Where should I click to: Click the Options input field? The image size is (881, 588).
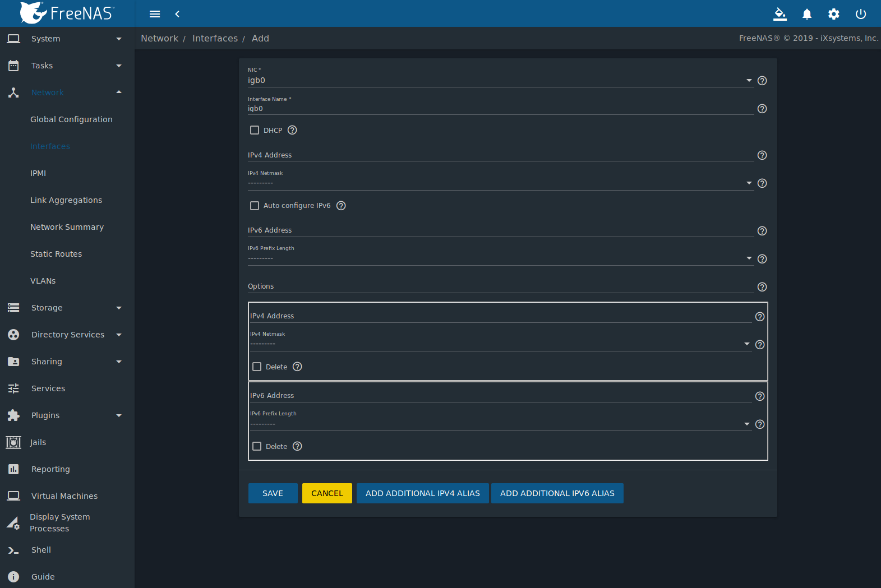click(x=501, y=286)
